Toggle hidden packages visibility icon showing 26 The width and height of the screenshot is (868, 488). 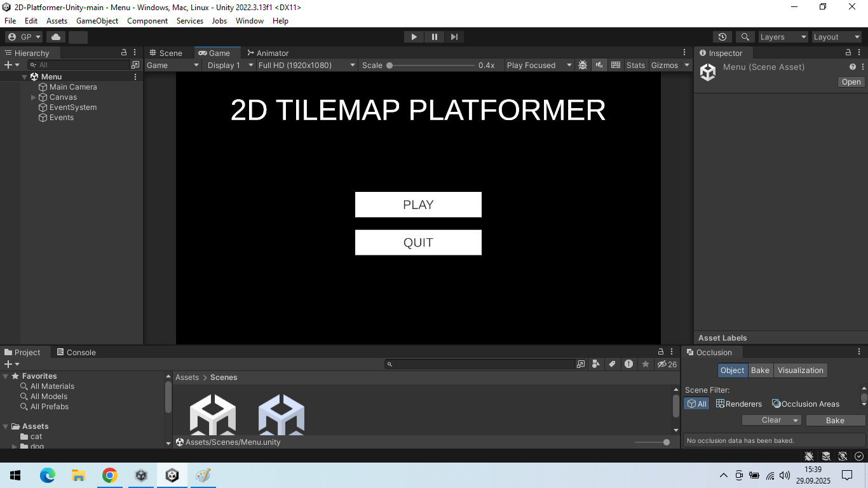pyautogui.click(x=667, y=364)
